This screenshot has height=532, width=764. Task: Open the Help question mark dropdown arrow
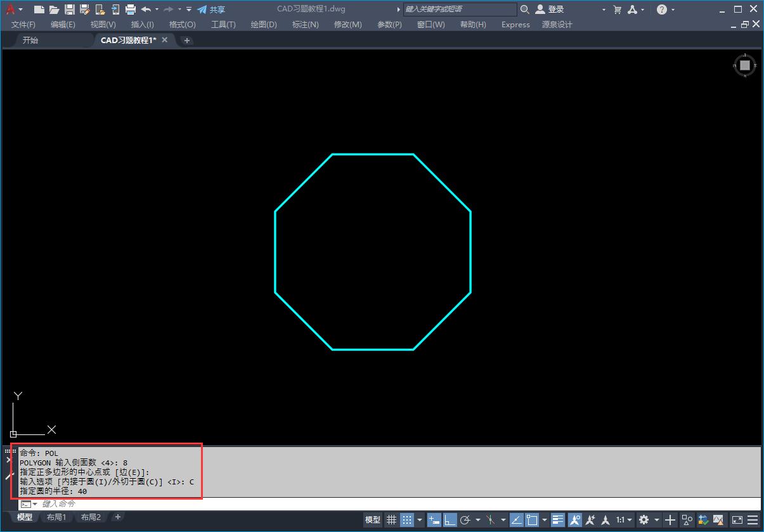pyautogui.click(x=673, y=10)
